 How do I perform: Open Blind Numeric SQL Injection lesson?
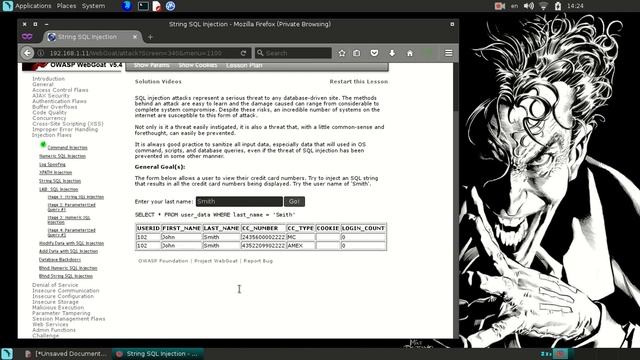68,268
